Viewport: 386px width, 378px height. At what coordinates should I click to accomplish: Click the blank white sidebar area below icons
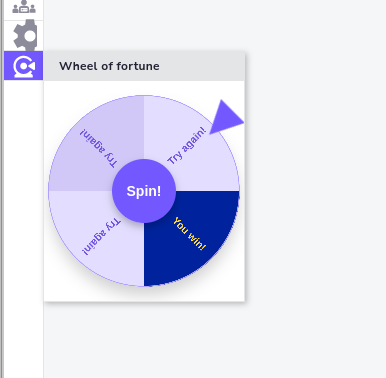click(24, 227)
